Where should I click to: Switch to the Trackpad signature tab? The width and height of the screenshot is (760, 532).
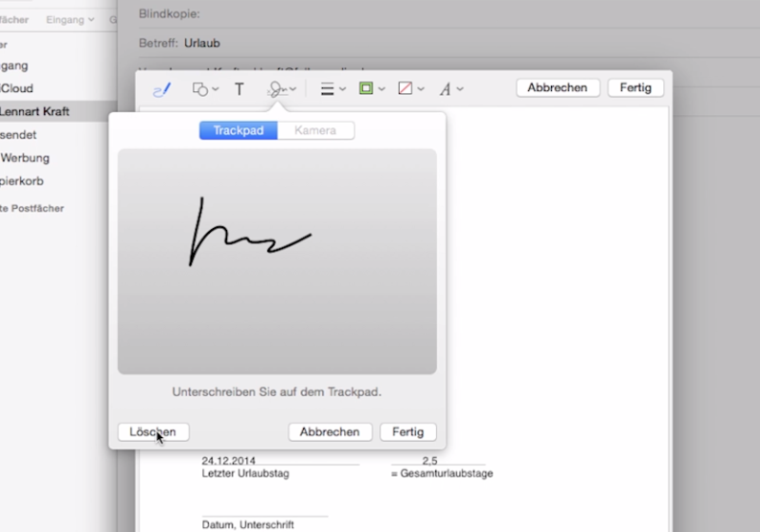[238, 131]
